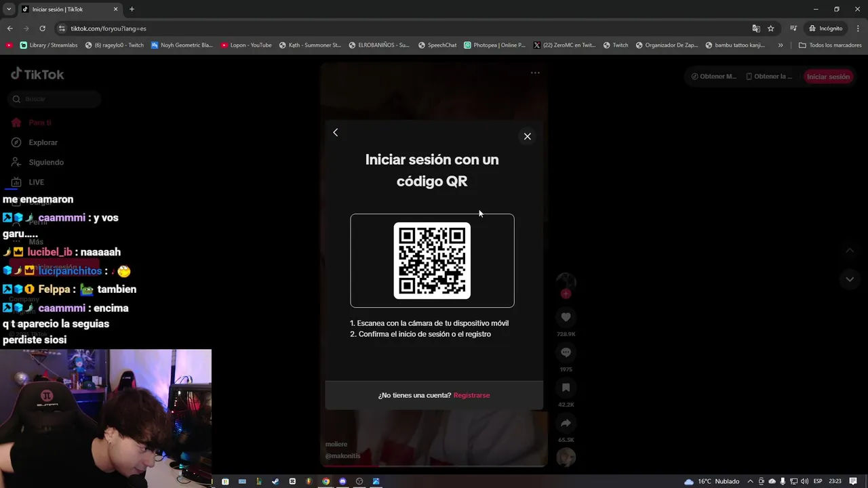This screenshot has width=868, height=488.
Task: Expand the hidden bookmarks chevron
Action: pos(781,45)
